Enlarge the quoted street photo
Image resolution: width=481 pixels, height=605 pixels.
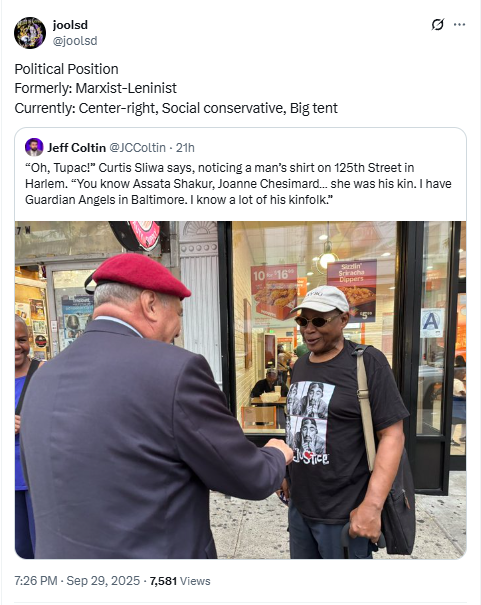pyautogui.click(x=240, y=390)
